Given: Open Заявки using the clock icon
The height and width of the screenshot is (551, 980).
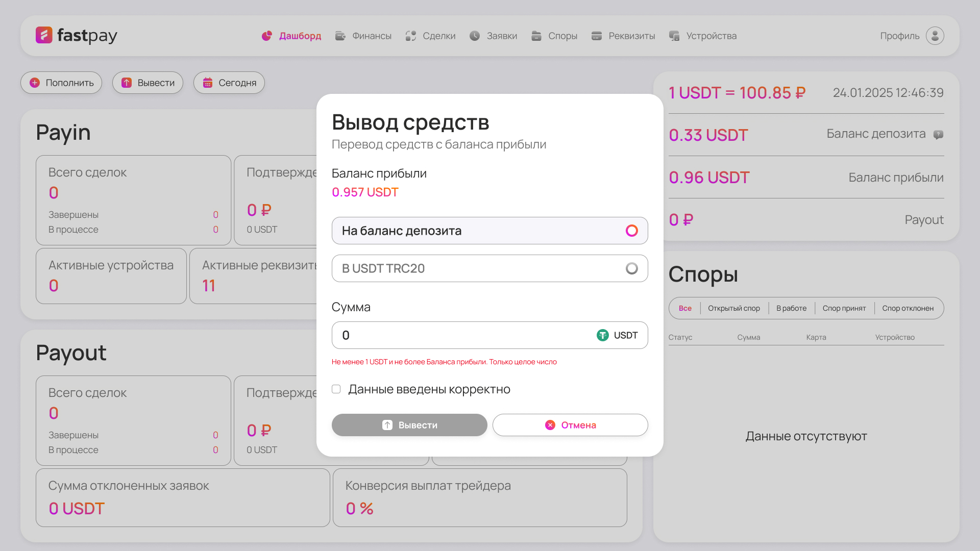Looking at the screenshot, I should click(x=474, y=35).
